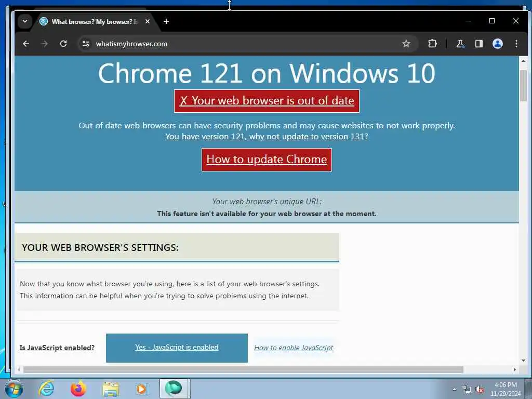Image resolution: width=532 pixels, height=399 pixels.
Task: Click the horizontal scrollbar thumb
Action: point(243,369)
